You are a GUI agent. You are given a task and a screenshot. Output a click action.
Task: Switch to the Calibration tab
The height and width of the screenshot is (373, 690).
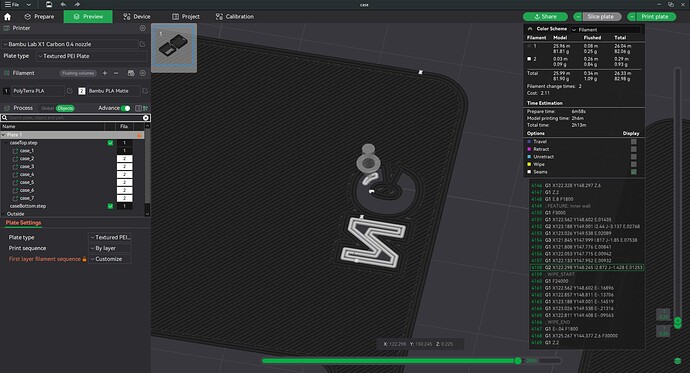point(235,17)
